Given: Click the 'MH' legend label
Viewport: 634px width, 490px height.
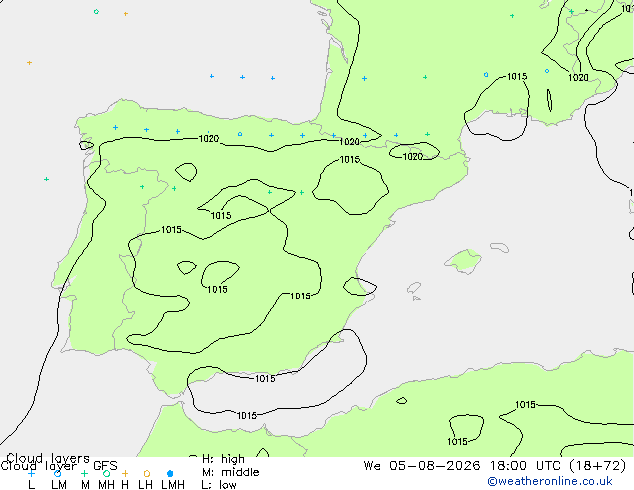Looking at the screenshot, I should click(106, 484).
